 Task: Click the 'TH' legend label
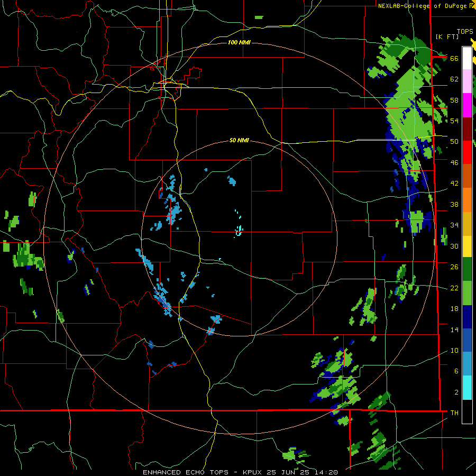tap(454, 413)
